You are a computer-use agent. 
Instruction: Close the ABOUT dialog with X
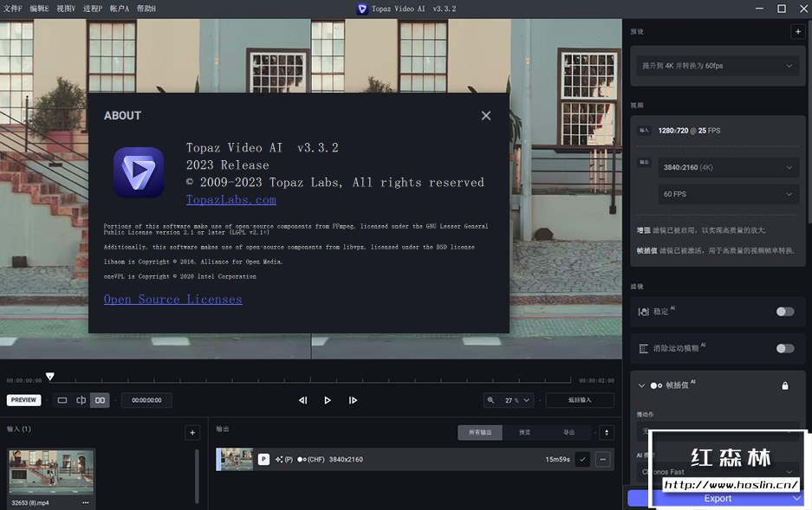tap(486, 116)
